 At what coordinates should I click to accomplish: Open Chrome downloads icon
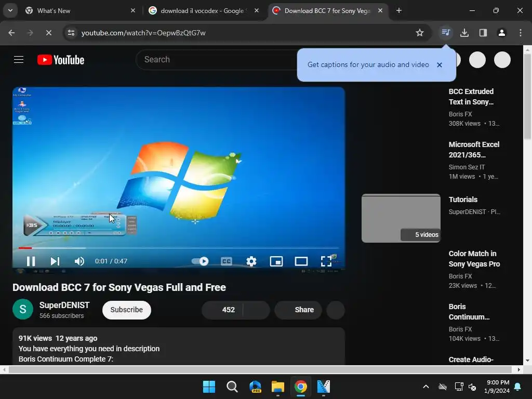click(464, 33)
